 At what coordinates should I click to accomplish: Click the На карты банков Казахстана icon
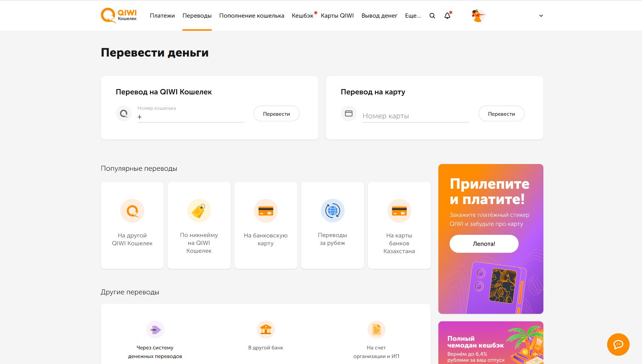pyautogui.click(x=399, y=211)
